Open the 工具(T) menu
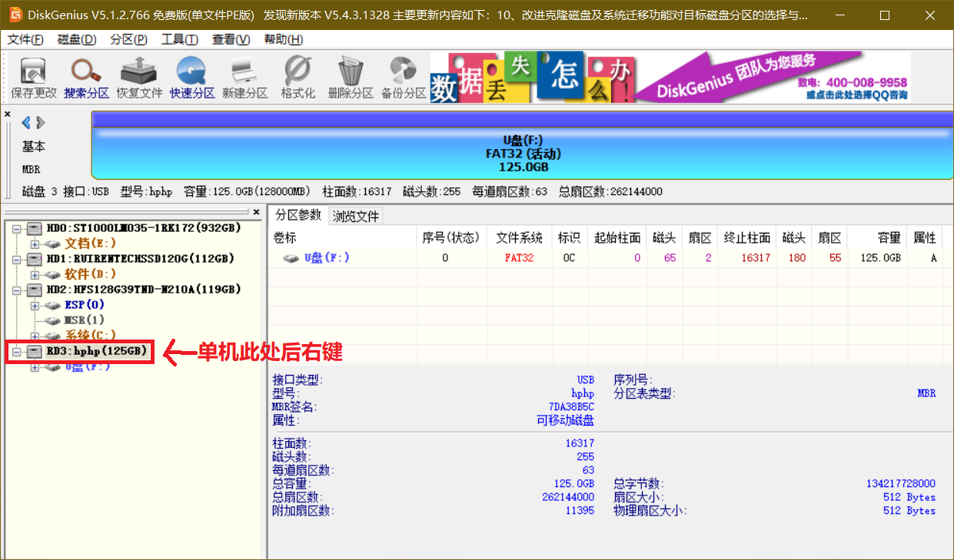Screen dimensions: 954x560 (x=179, y=40)
